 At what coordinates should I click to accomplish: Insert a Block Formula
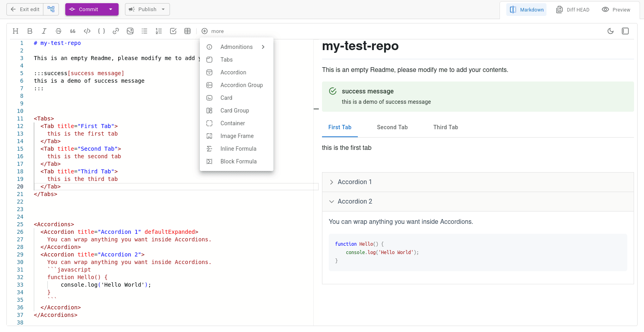point(236,161)
